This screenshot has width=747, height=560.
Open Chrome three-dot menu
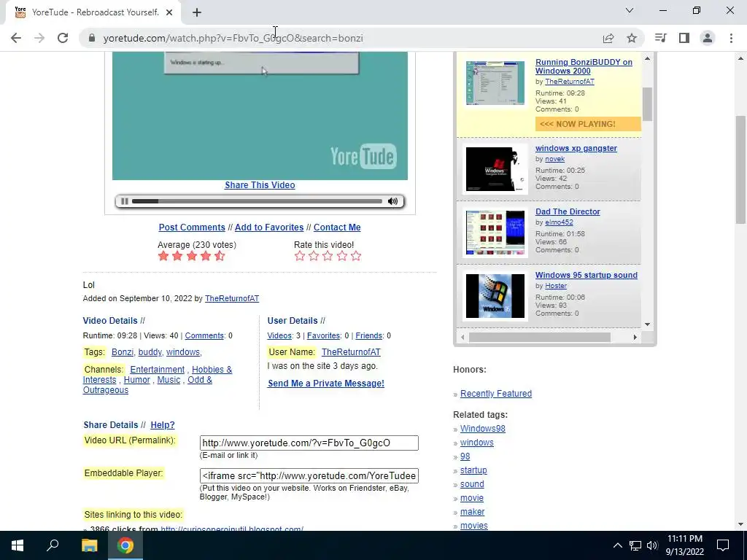(731, 38)
